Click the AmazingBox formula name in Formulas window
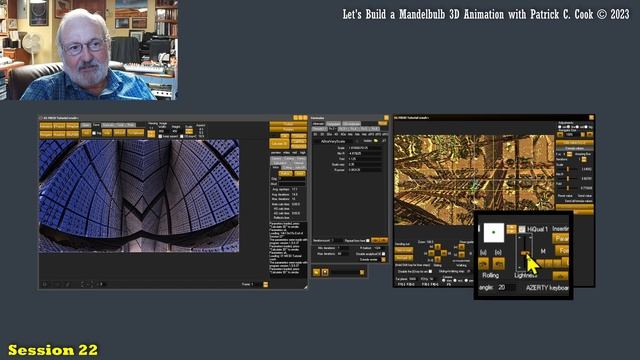Screen dimensions: 640x360 333,141
